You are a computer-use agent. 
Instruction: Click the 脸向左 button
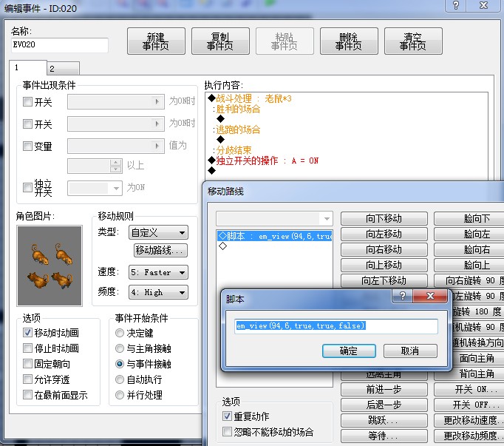(x=469, y=234)
